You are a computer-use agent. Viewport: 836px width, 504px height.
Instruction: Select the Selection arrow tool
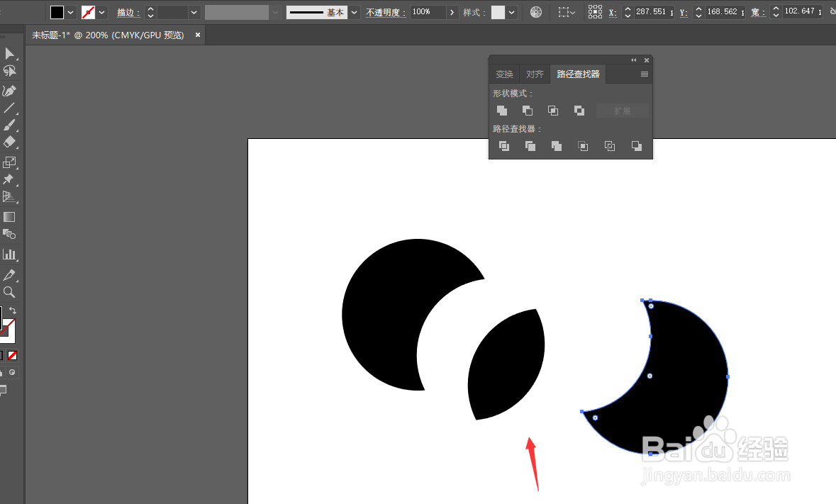[9, 53]
